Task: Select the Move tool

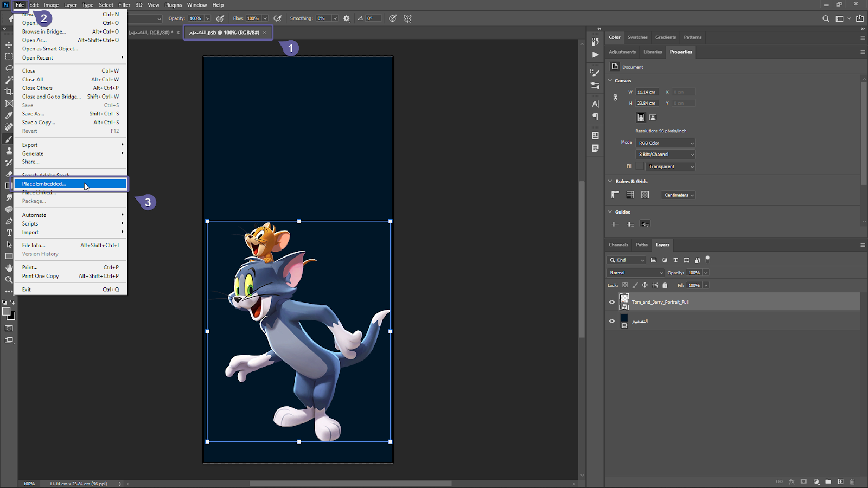Action: (9, 44)
